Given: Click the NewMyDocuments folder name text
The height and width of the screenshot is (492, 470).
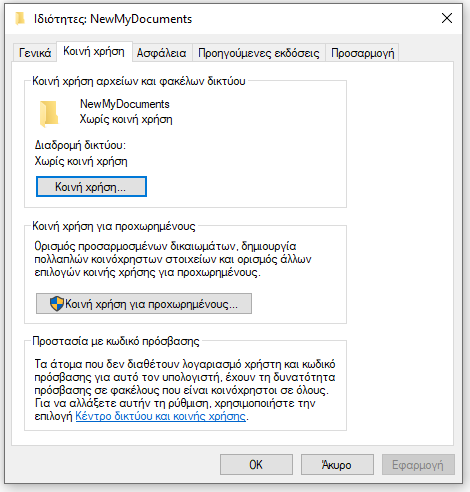Looking at the screenshot, I should click(x=125, y=104).
